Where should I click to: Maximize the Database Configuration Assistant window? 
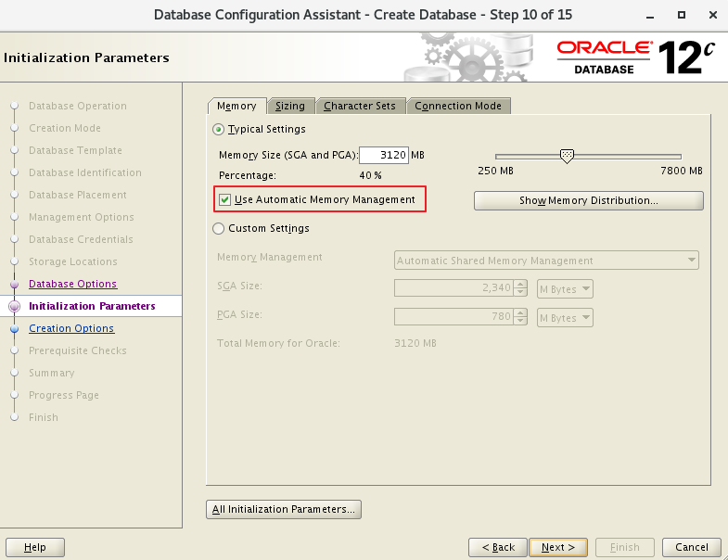pyautogui.click(x=682, y=15)
